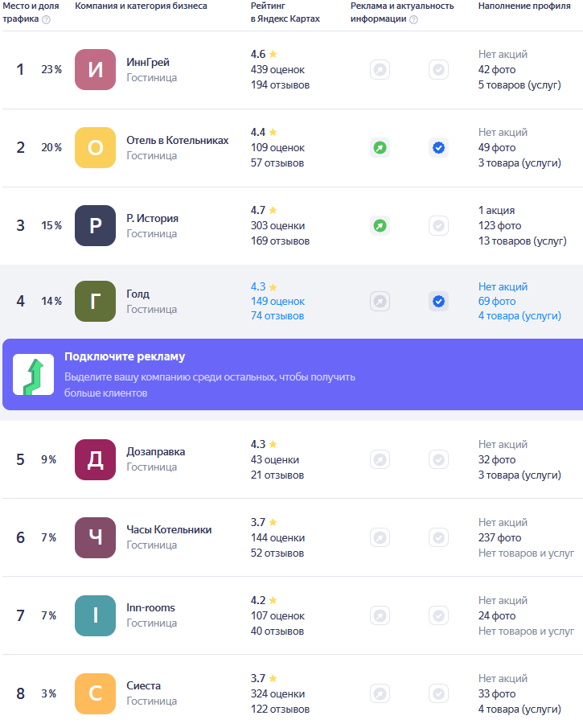Open Голд's 149 оценок link
The width and height of the screenshot is (583, 728).
(x=277, y=302)
